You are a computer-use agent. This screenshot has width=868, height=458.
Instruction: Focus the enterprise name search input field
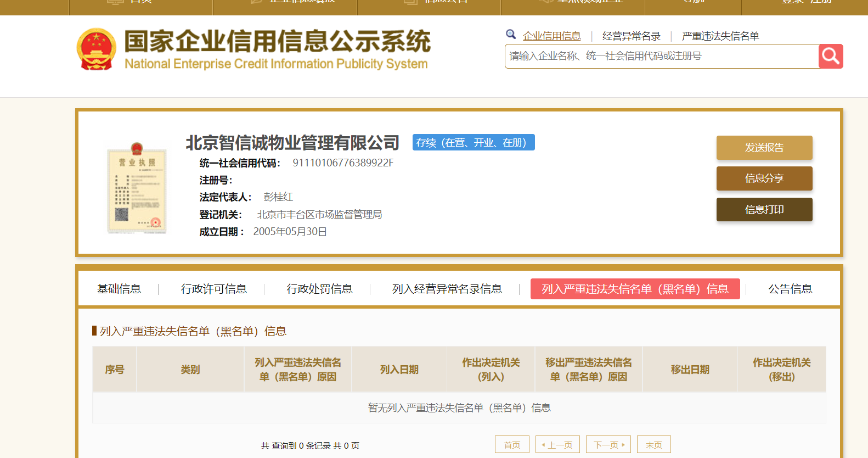[662, 56]
